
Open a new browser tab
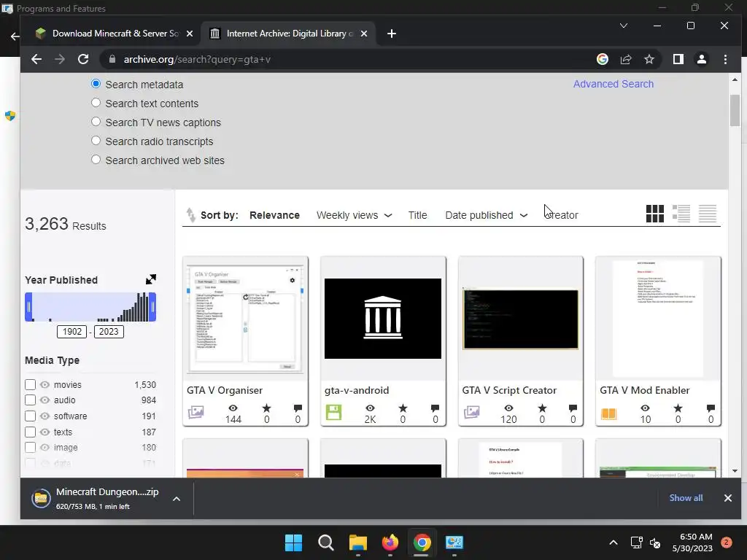[x=392, y=34]
